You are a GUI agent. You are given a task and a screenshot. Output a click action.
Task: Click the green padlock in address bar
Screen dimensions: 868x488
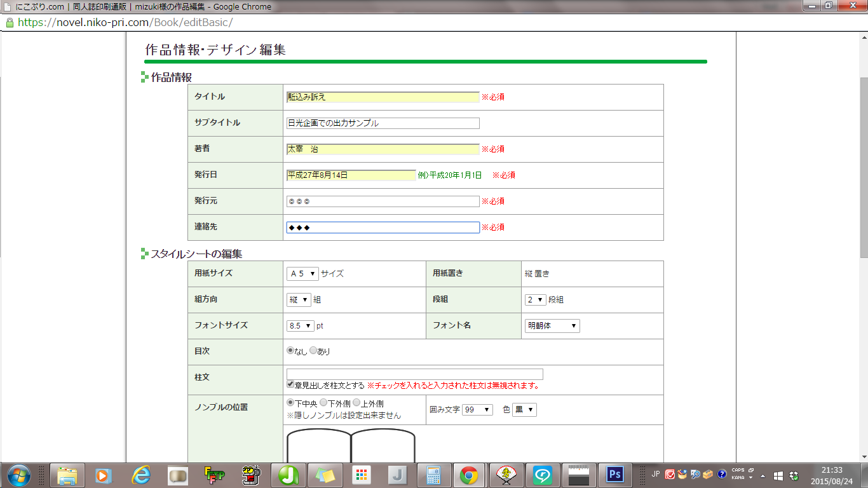point(10,22)
